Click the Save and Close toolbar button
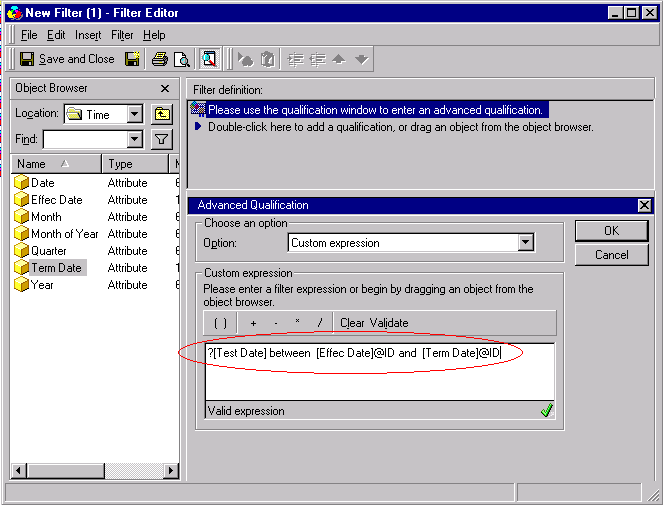The width and height of the screenshot is (663, 505). pos(68,59)
